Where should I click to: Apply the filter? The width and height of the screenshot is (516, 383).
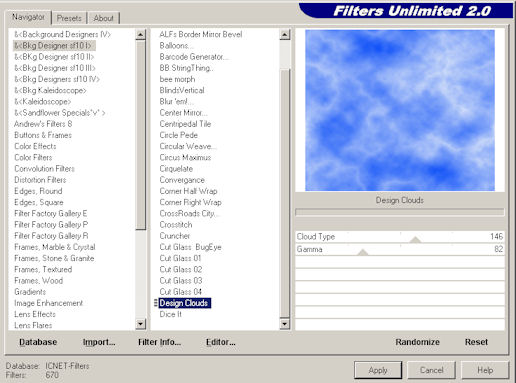[x=378, y=370]
